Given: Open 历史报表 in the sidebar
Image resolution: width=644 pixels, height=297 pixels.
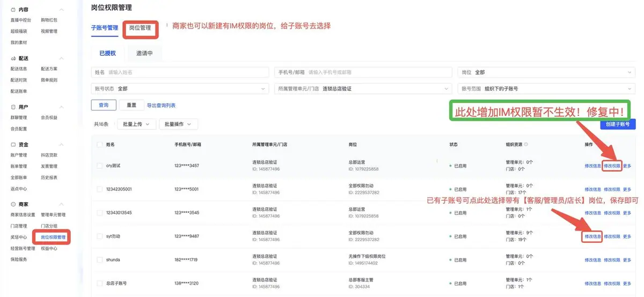Looking at the screenshot, I should [49, 177].
